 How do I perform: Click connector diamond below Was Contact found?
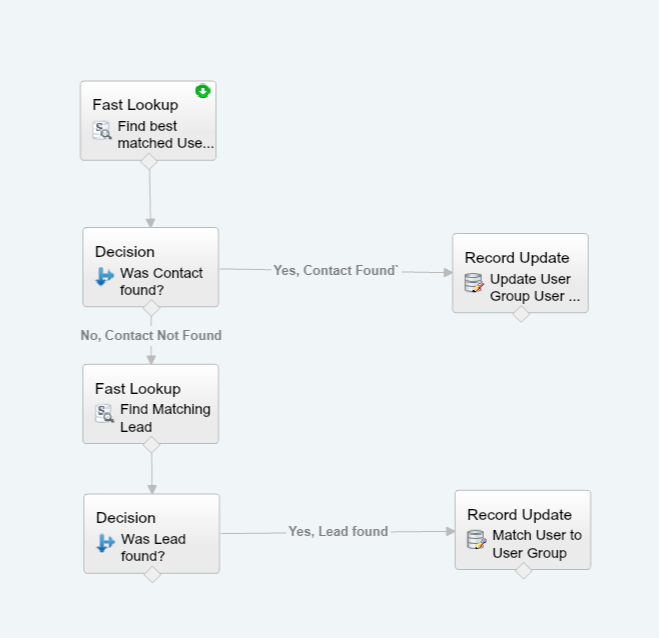pos(151,308)
